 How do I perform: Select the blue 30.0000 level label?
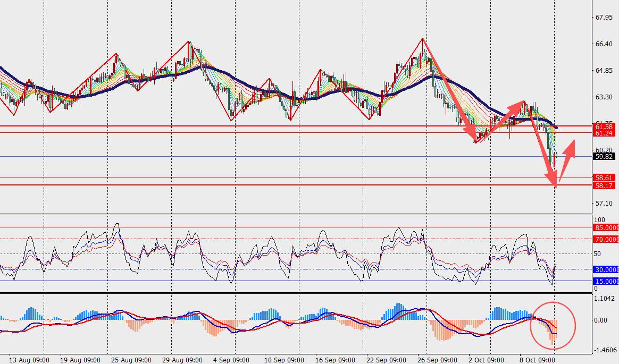606,269
